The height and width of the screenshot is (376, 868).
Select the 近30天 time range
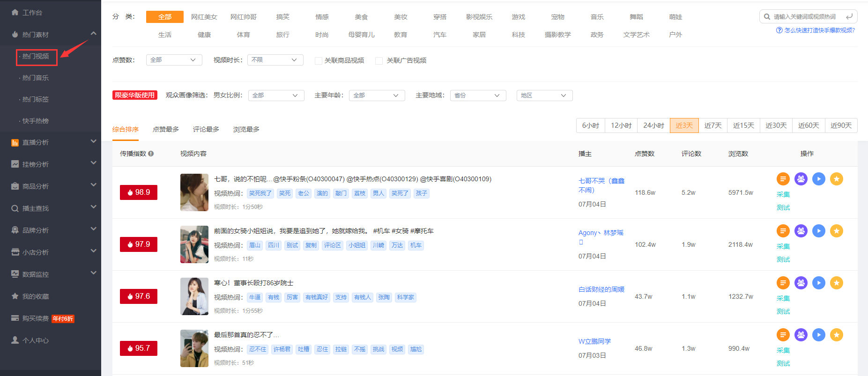click(776, 125)
